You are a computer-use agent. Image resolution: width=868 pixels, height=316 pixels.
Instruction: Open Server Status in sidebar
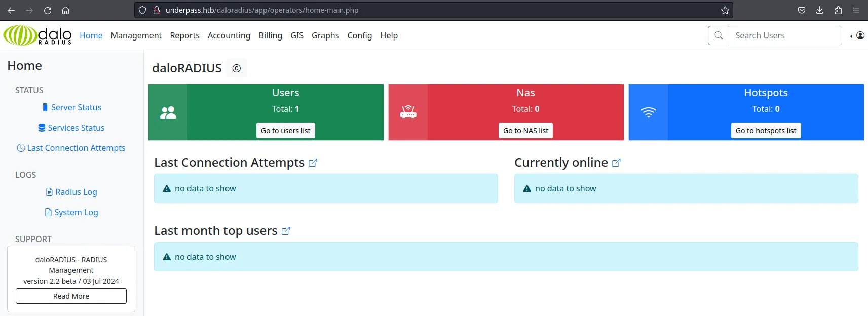(71, 107)
